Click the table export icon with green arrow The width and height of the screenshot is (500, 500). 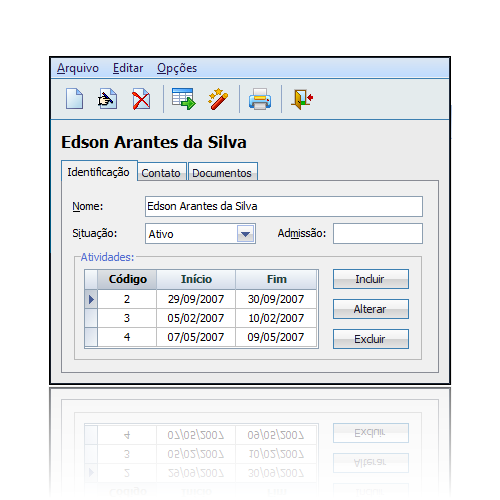pos(184,99)
